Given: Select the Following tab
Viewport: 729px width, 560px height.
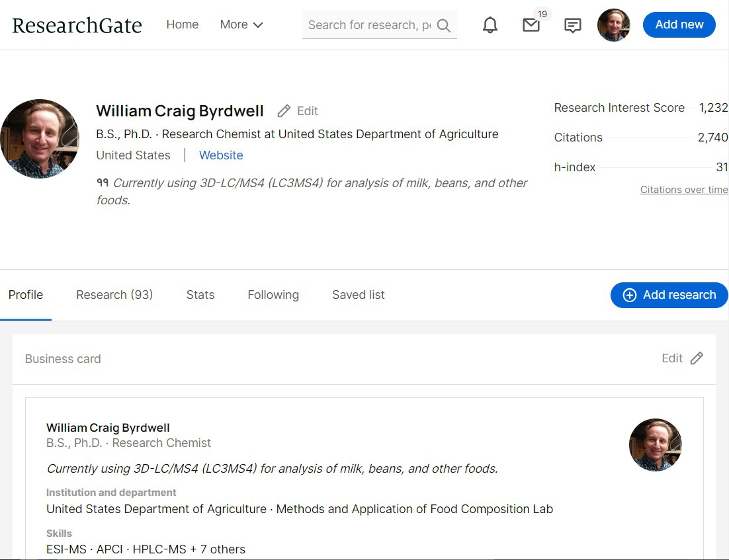Looking at the screenshot, I should (x=273, y=295).
